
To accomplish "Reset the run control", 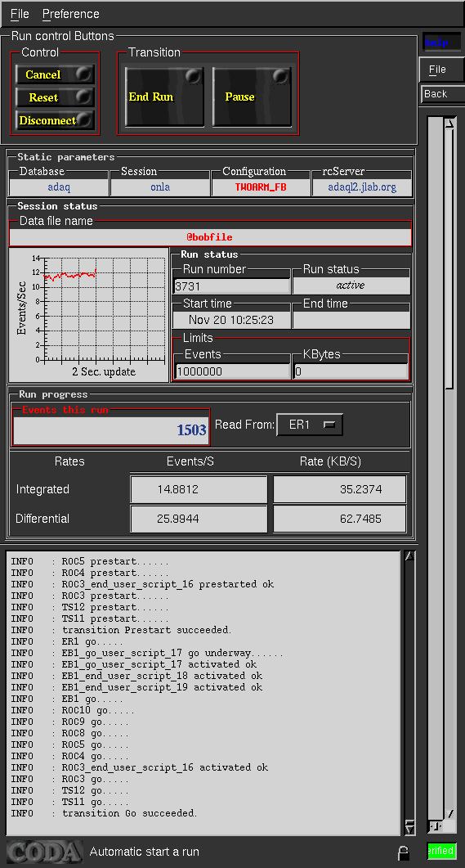I will pyautogui.click(x=55, y=97).
